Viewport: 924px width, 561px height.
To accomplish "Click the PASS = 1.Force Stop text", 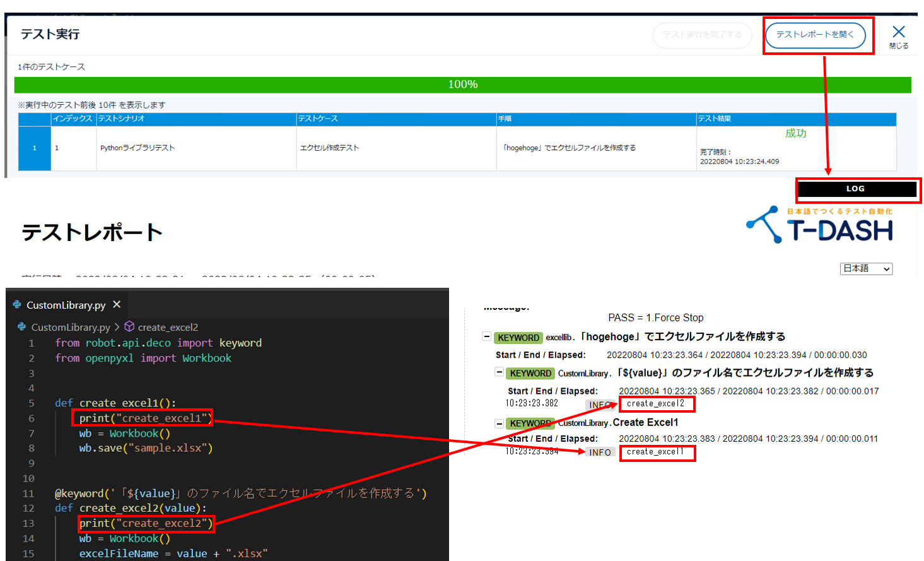I will (x=656, y=317).
